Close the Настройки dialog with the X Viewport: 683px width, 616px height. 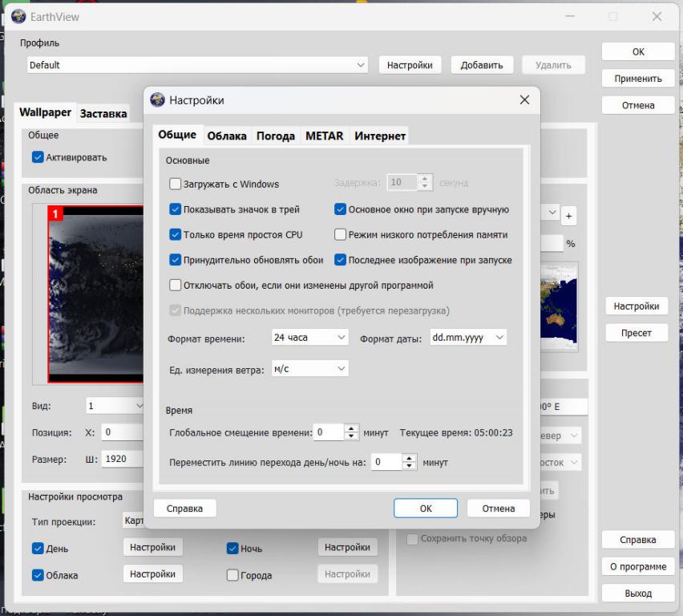[524, 99]
